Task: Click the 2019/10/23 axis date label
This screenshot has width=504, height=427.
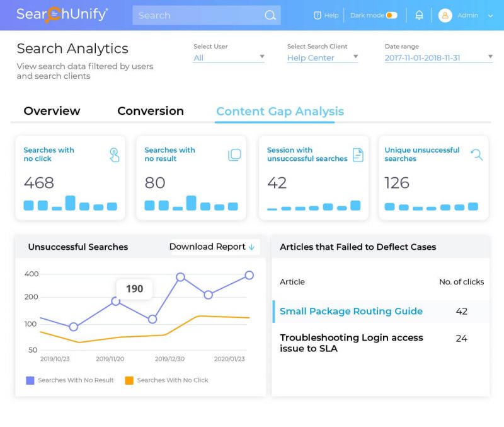Action: click(x=55, y=359)
